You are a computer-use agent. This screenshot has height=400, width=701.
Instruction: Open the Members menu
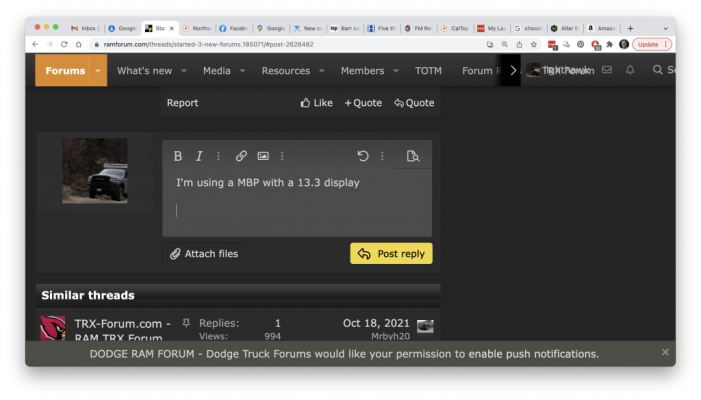[x=363, y=71]
